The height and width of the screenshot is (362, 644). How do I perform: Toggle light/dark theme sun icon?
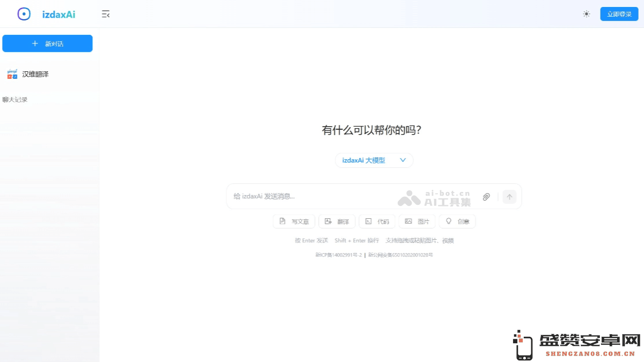[x=587, y=14]
